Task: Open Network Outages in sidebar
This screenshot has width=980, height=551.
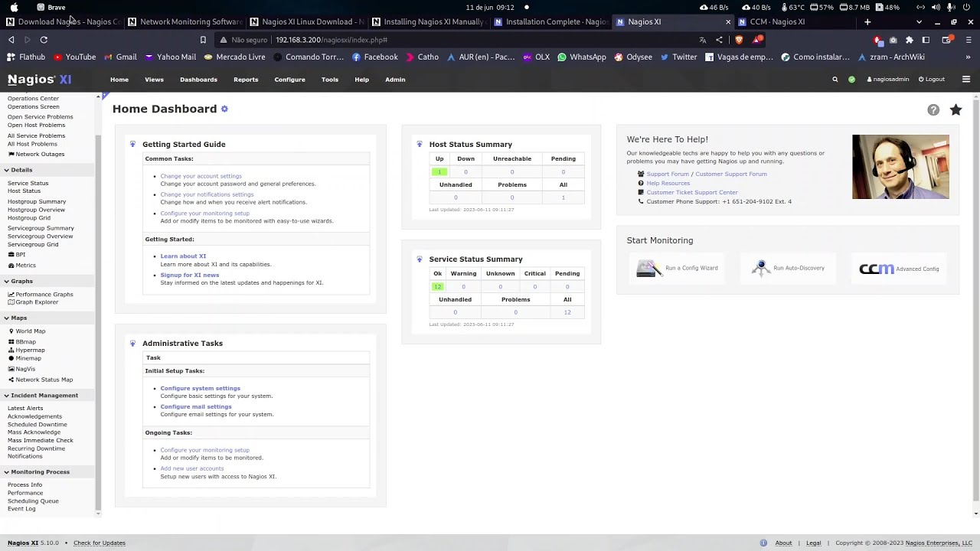Action: click(40, 154)
